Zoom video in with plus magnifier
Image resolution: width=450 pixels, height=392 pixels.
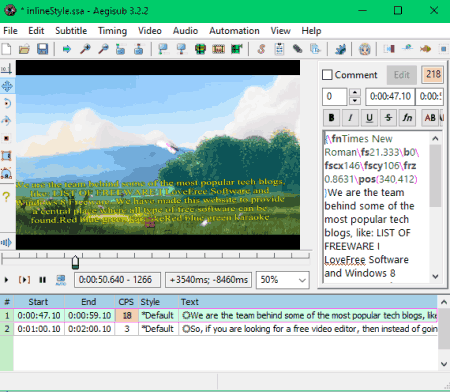point(85,49)
